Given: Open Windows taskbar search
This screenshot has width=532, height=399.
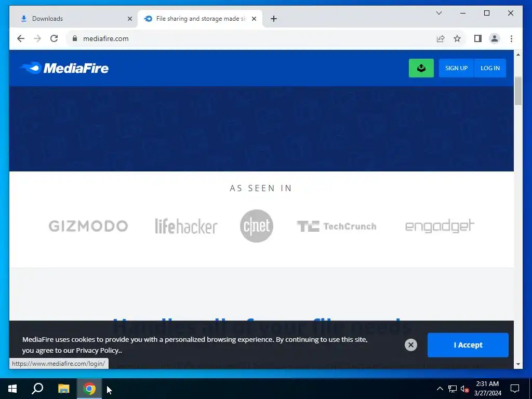Looking at the screenshot, I should coord(37,389).
